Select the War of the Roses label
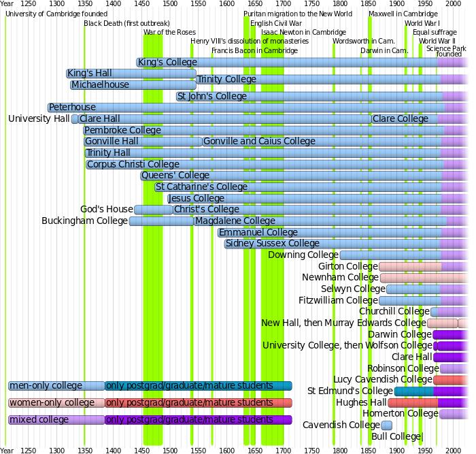This screenshot has height=454, width=476. pos(169,32)
